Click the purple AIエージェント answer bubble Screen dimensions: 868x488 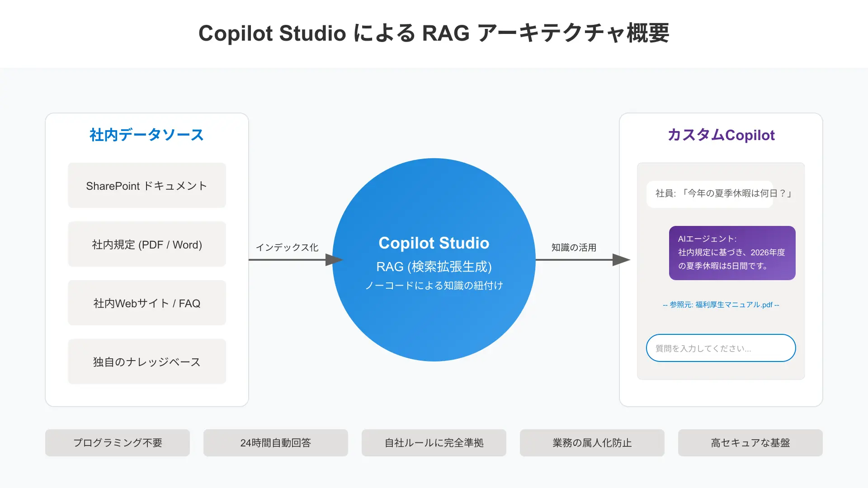(732, 253)
